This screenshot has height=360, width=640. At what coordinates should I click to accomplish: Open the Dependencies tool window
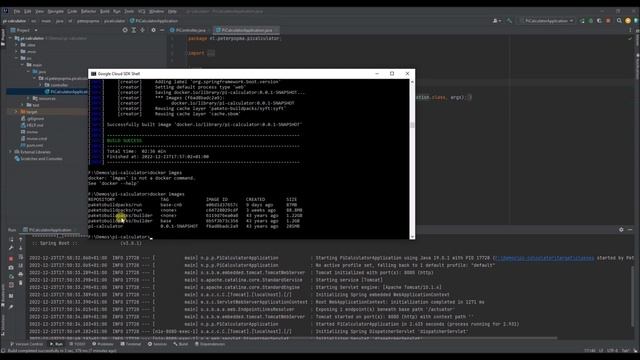[x=210, y=344]
